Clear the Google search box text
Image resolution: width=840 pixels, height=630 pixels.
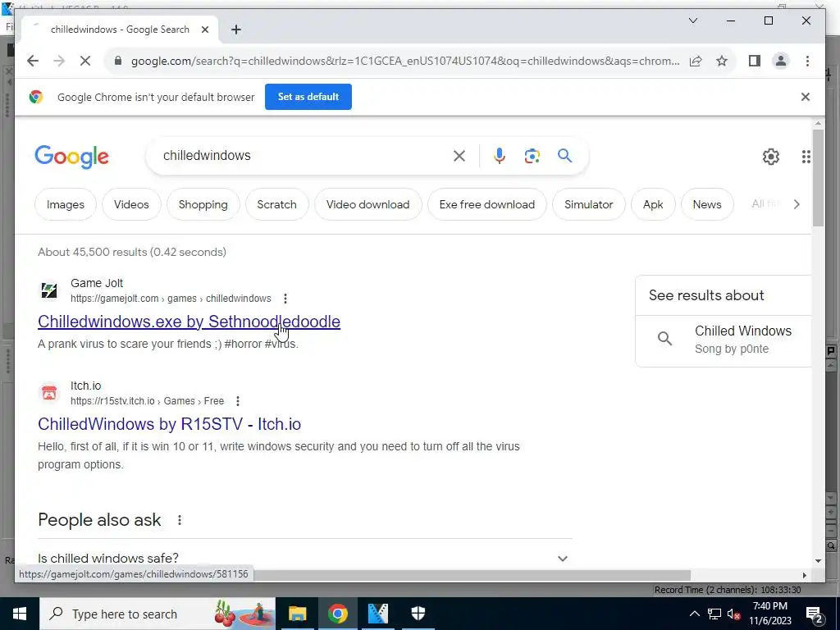click(x=459, y=156)
